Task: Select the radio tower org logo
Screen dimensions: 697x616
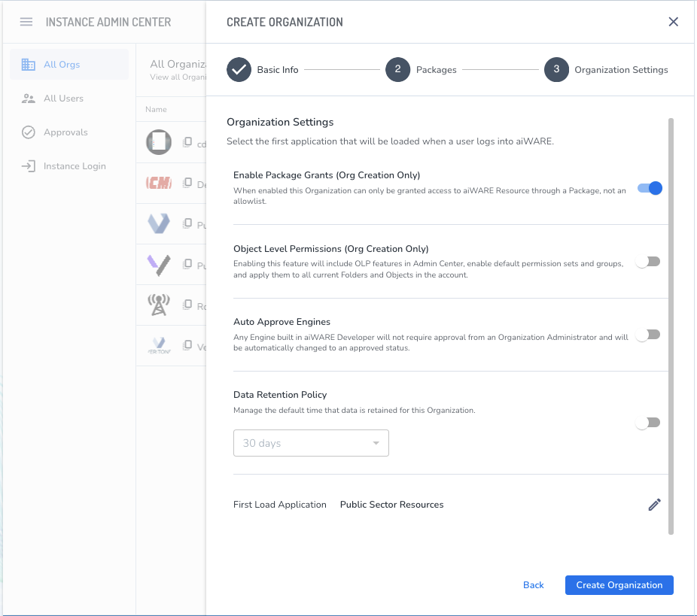Action: (159, 305)
